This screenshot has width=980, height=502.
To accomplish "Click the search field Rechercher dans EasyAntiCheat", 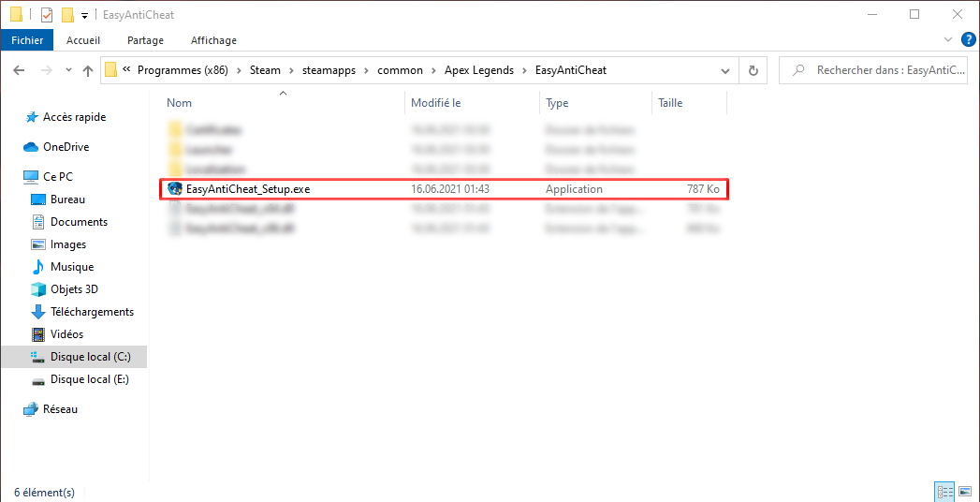I will pos(872,70).
